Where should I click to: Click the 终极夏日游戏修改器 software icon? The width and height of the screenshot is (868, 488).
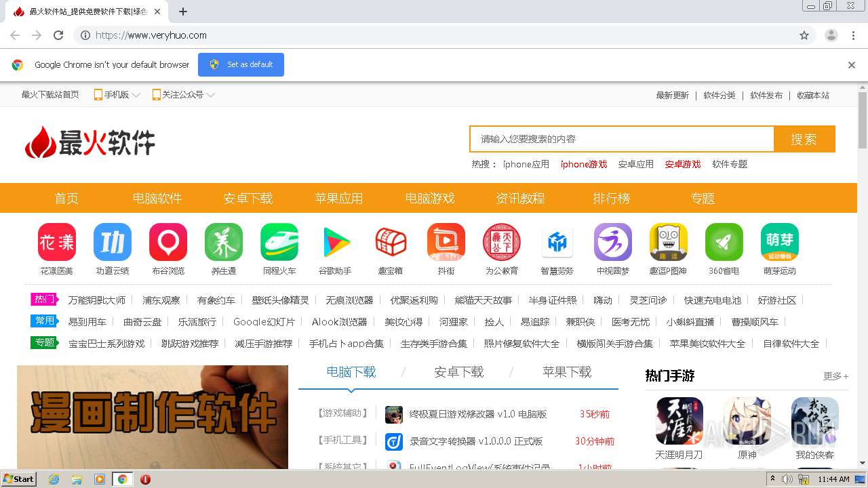coord(393,414)
